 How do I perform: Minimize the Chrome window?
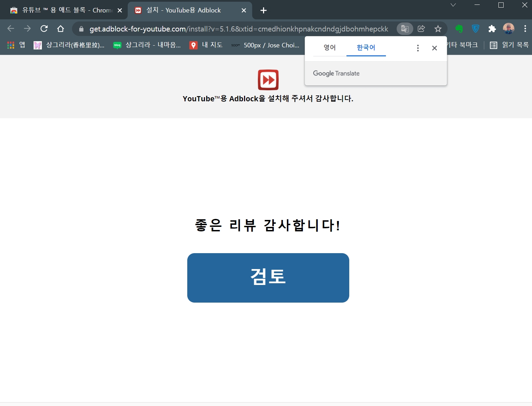coord(477,5)
